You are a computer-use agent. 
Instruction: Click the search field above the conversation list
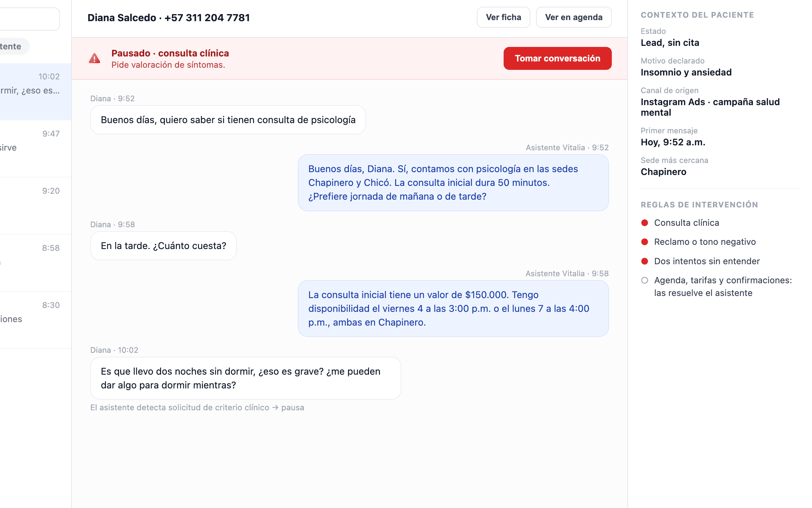[x=30, y=19]
